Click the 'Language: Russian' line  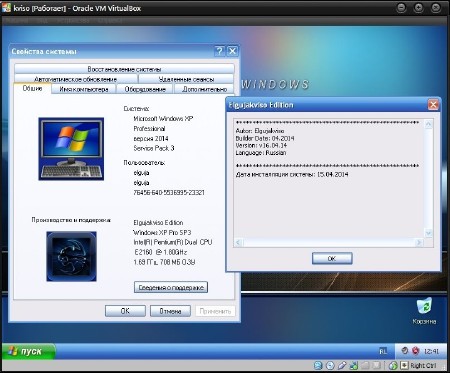(261, 153)
